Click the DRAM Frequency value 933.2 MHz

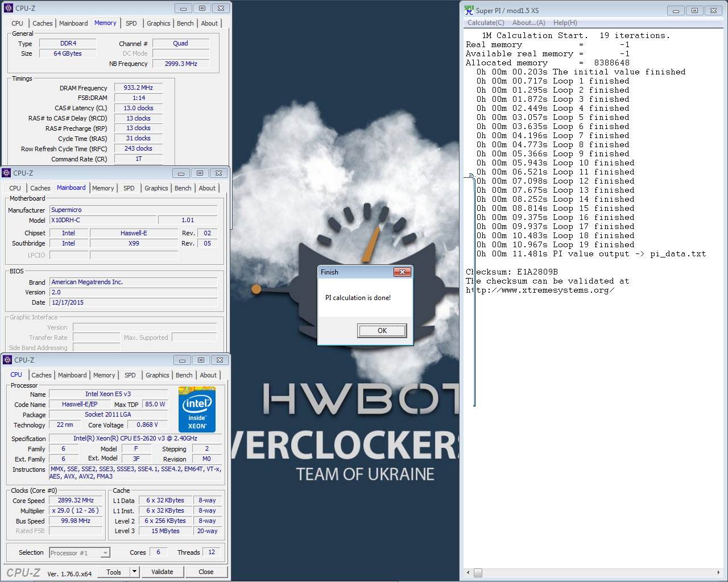tap(138, 88)
